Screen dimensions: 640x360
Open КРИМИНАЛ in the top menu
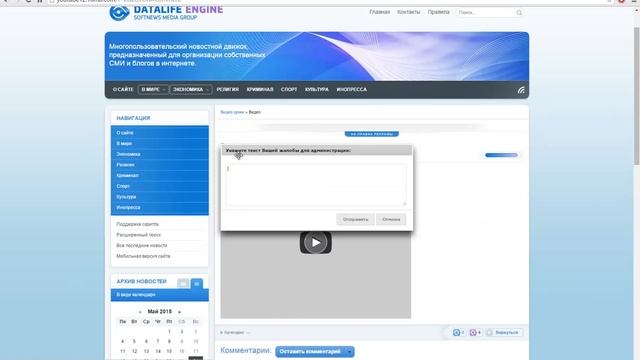260,89
